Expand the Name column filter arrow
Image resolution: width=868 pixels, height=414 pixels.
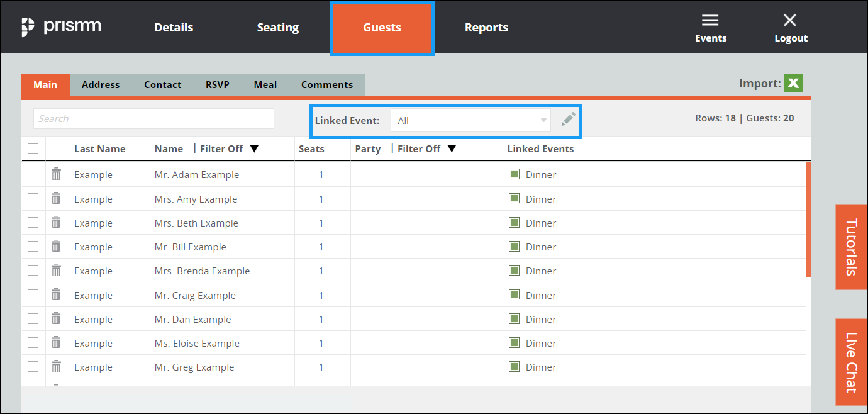tap(254, 149)
